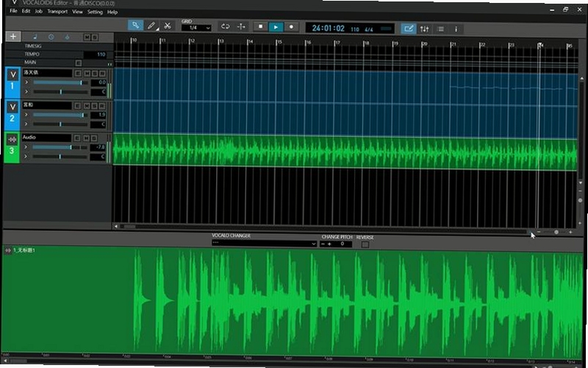588x368 pixels.
Task: Open the Transport menu
Action: coord(57,12)
